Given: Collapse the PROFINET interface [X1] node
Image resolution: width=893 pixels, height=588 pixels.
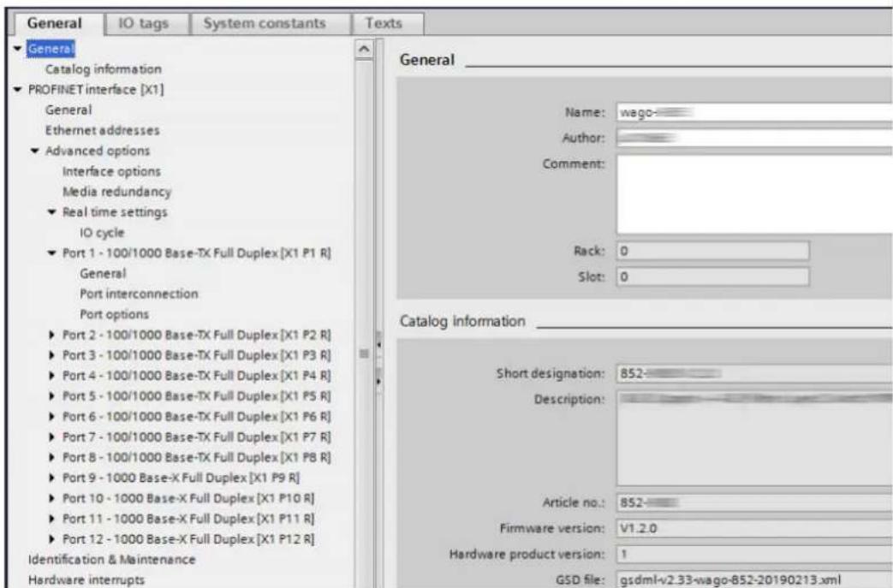Looking at the screenshot, I should point(18,89).
